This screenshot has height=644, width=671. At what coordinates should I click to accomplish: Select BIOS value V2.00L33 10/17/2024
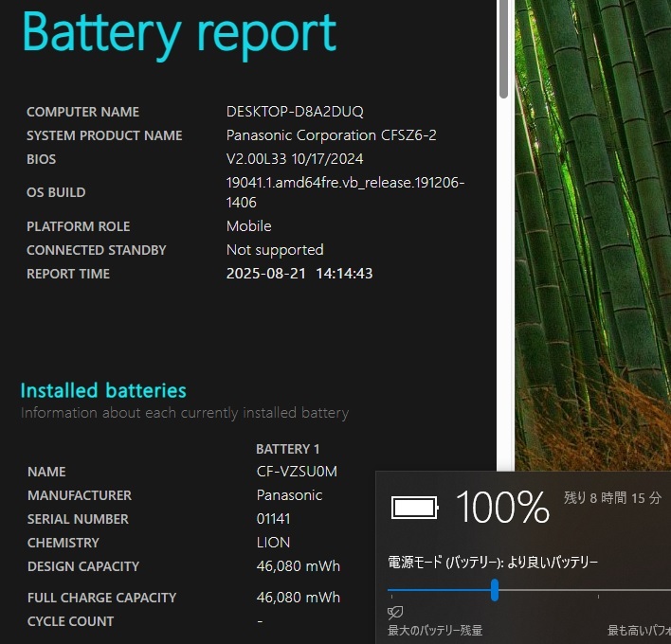point(295,159)
